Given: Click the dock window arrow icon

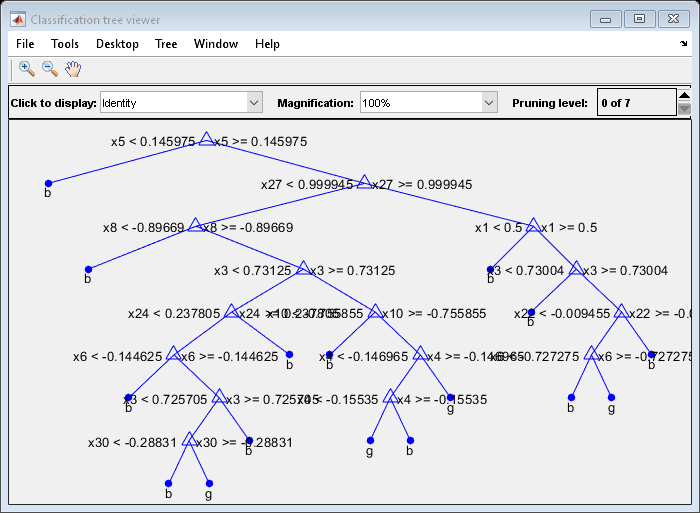Looking at the screenshot, I should (x=683, y=43).
